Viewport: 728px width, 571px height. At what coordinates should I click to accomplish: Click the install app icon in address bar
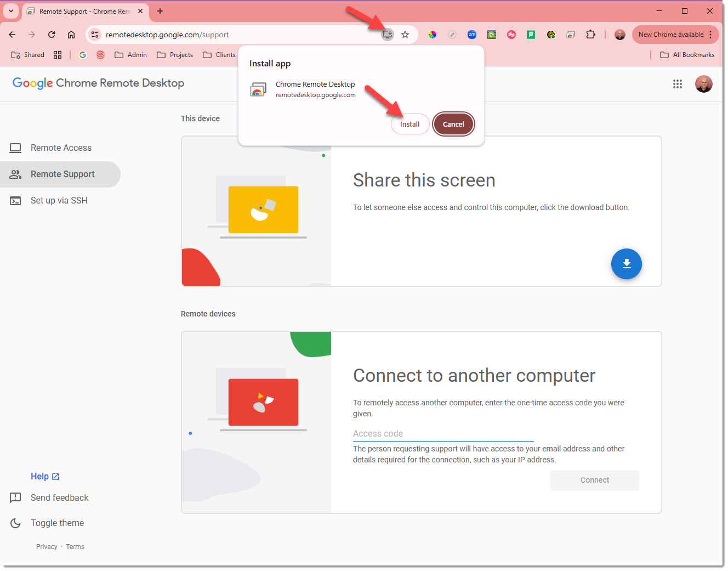388,35
